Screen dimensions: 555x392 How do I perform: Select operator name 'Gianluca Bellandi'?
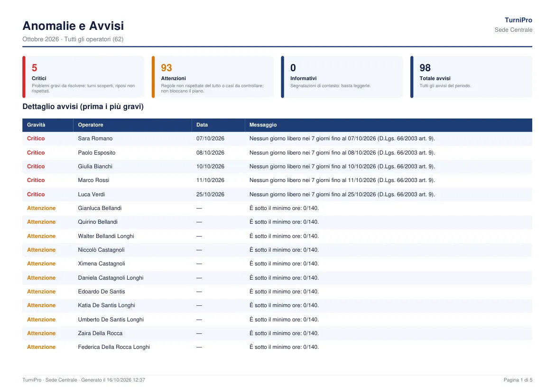pos(100,209)
